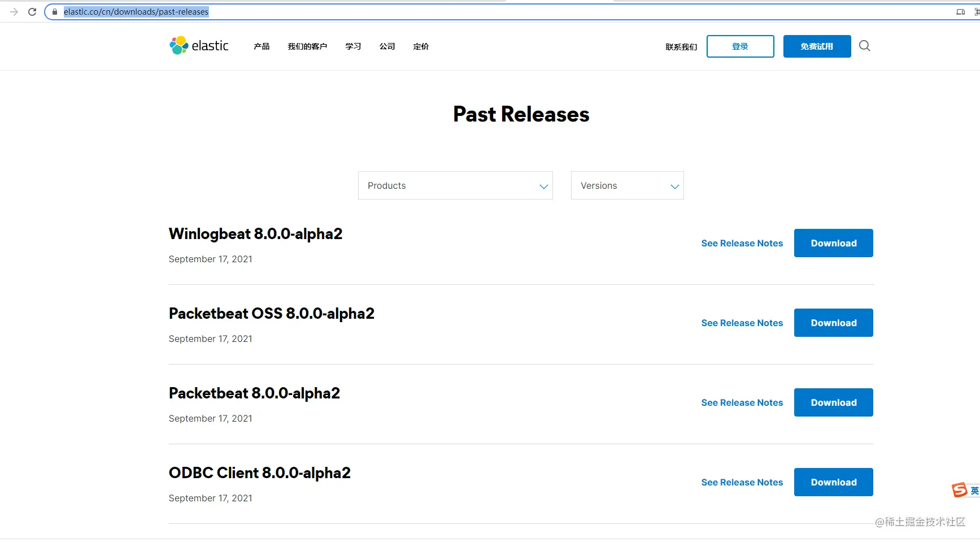See Release Notes for Winlogbeat 8.0.0-alpha2
Viewport: 980px width, 542px height.
[x=742, y=243]
